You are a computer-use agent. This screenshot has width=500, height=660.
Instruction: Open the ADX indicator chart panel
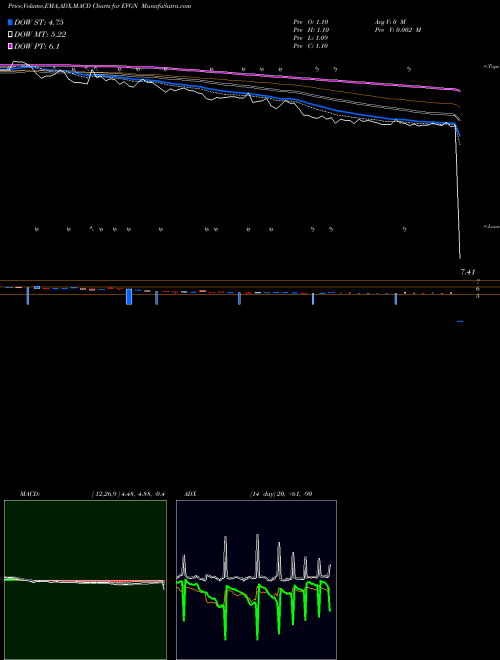point(256,580)
